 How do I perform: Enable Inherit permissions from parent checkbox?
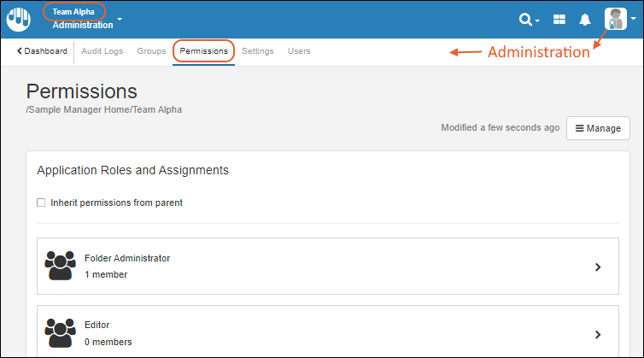coord(41,202)
